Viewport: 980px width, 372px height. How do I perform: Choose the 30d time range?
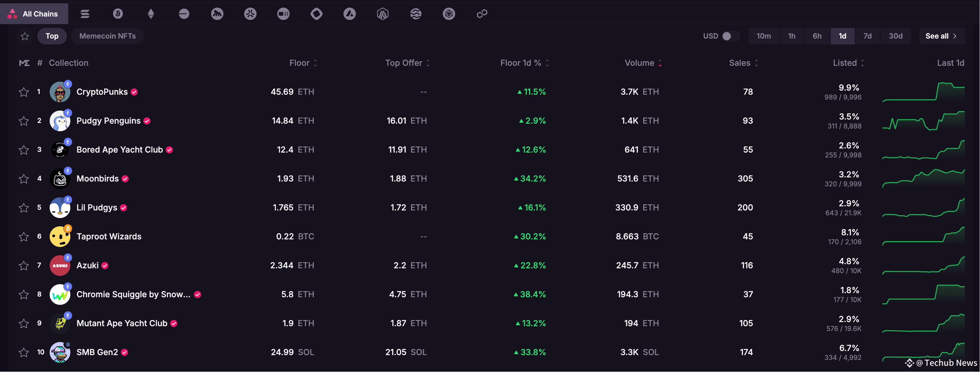[x=896, y=36]
